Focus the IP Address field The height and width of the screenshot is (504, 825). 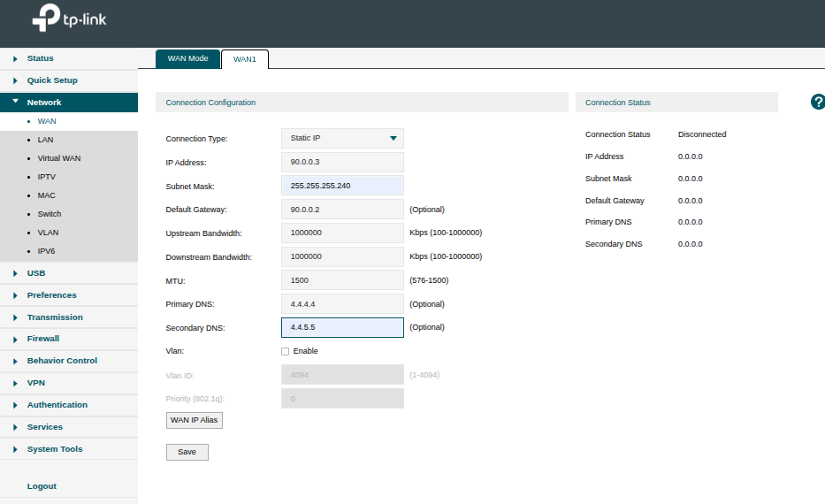click(342, 162)
